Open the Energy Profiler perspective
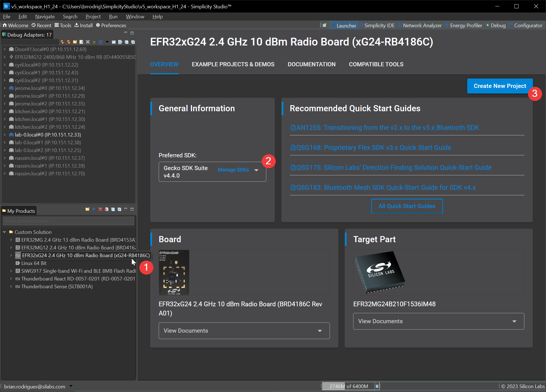Screen dimensions: 546x392 pyautogui.click(x=464, y=26)
